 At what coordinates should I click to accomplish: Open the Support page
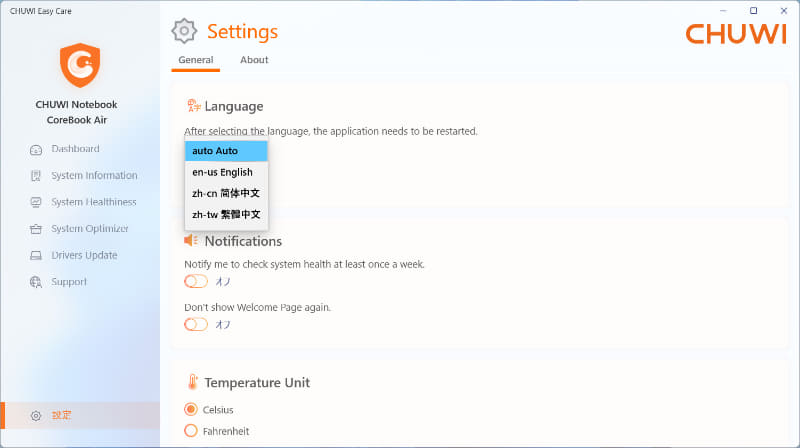69,282
